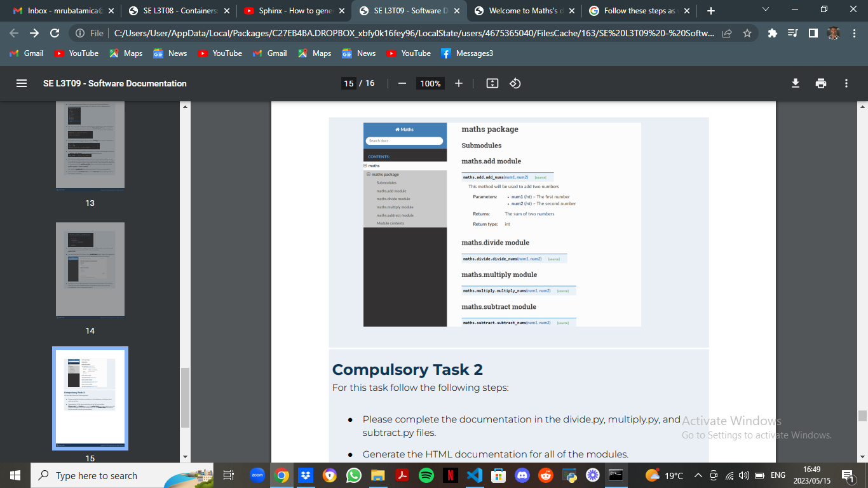Expand hidden icons in the system tray
868x488 pixels.
(698, 475)
